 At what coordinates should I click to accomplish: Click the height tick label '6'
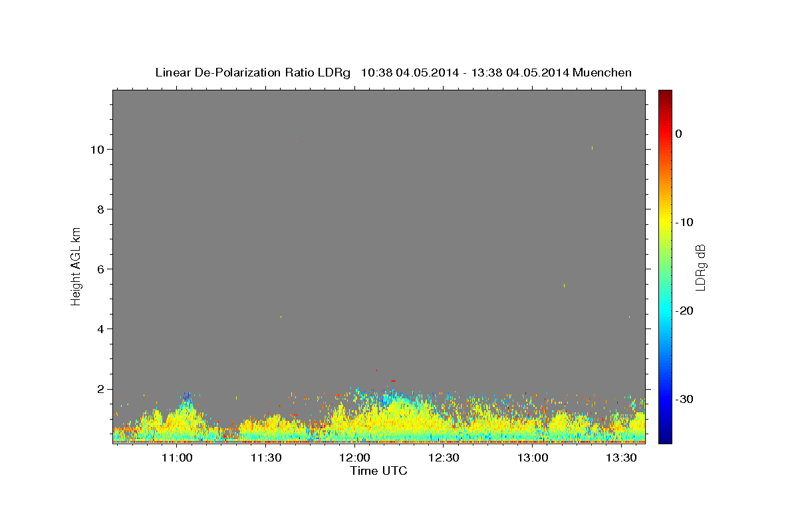click(x=100, y=269)
